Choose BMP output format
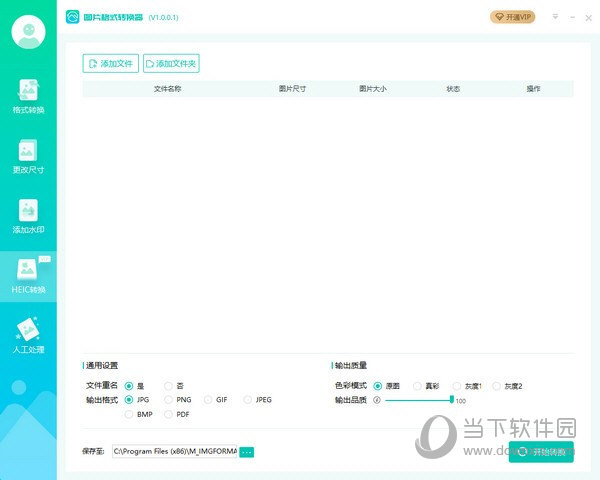The width and height of the screenshot is (600, 480). coord(139,414)
